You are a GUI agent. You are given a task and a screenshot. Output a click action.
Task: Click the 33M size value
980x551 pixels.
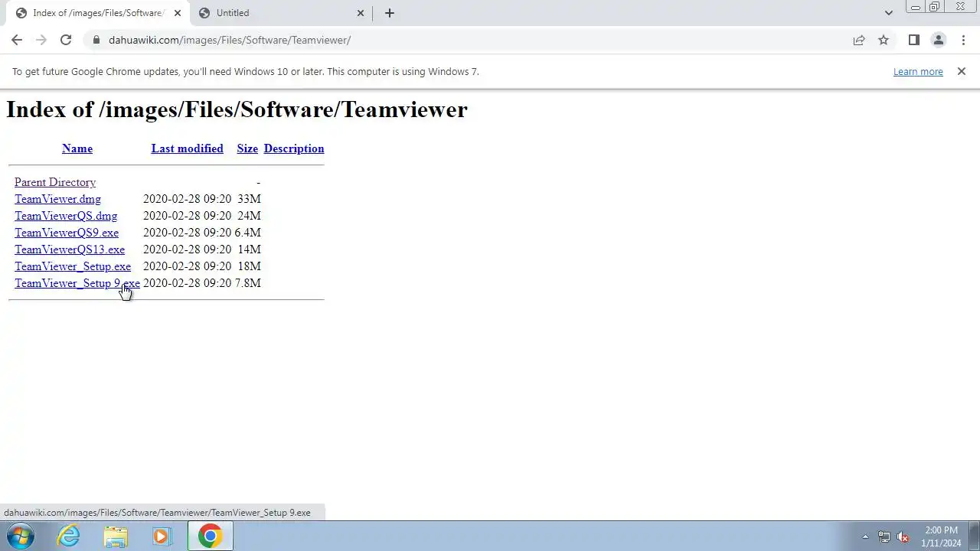click(x=249, y=199)
